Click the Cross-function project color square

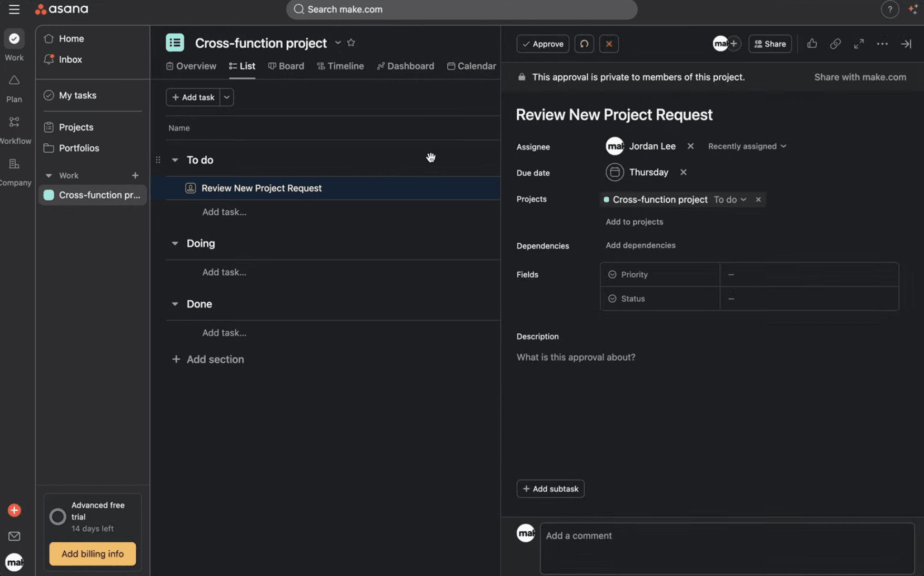[x=49, y=195]
